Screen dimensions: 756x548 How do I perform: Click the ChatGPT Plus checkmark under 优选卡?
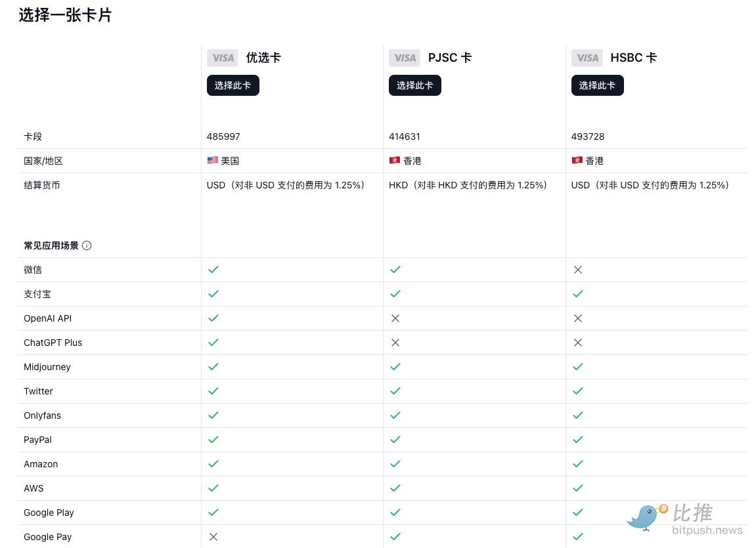[x=213, y=343]
